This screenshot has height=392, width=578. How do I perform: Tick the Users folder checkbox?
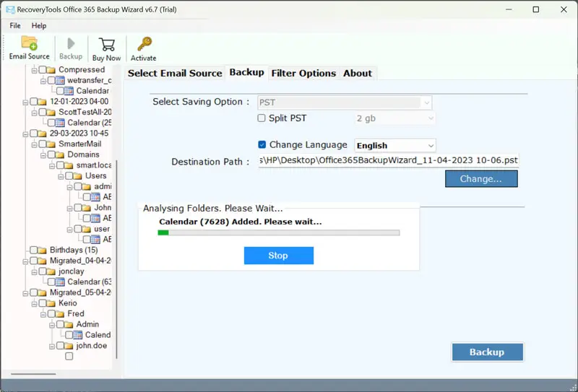click(x=69, y=176)
